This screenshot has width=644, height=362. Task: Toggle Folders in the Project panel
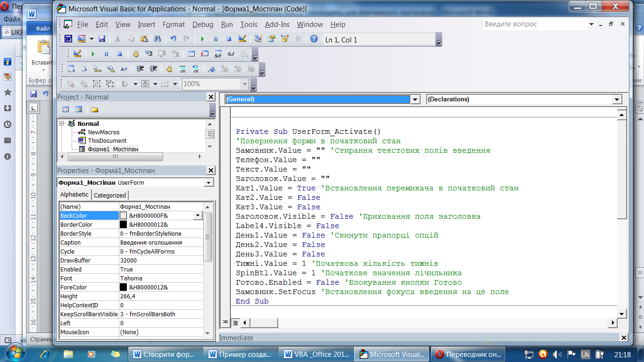(95, 109)
